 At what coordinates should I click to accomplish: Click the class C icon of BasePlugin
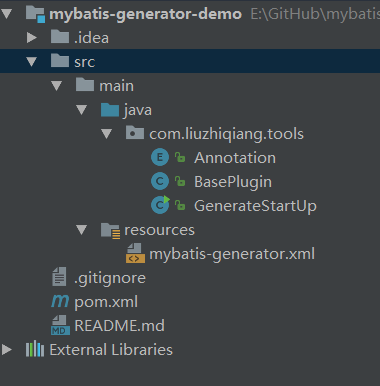tap(160, 181)
